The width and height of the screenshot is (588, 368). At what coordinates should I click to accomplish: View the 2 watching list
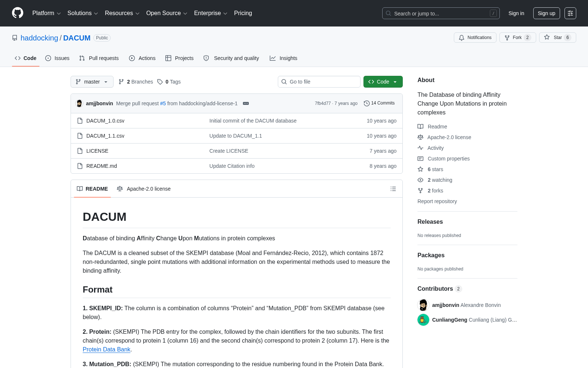[x=435, y=180]
